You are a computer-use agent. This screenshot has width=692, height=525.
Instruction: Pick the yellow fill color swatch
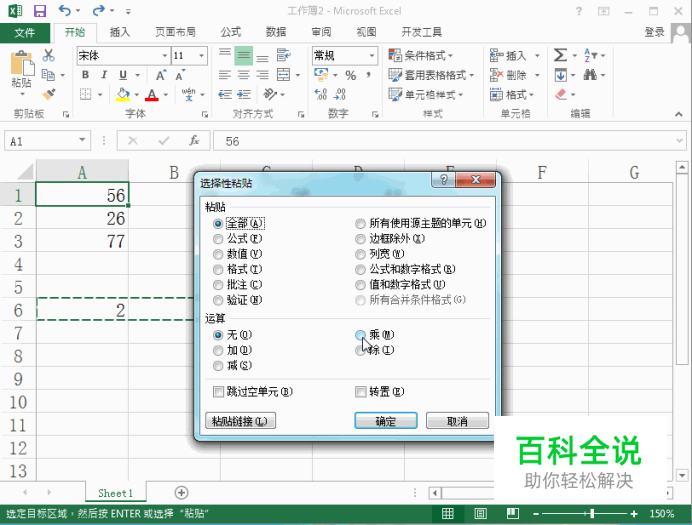click(123, 94)
